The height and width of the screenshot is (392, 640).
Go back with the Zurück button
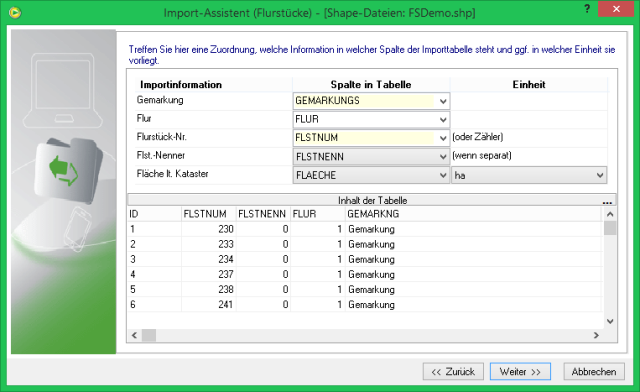453,372
